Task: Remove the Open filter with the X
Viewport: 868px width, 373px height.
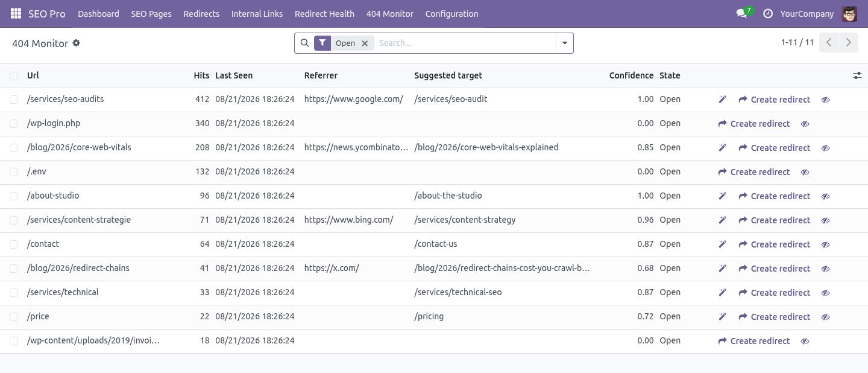Action: click(x=365, y=43)
